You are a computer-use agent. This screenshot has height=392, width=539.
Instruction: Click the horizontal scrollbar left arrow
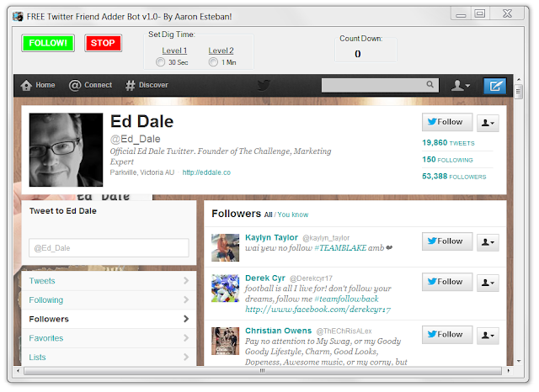[x=19, y=371]
